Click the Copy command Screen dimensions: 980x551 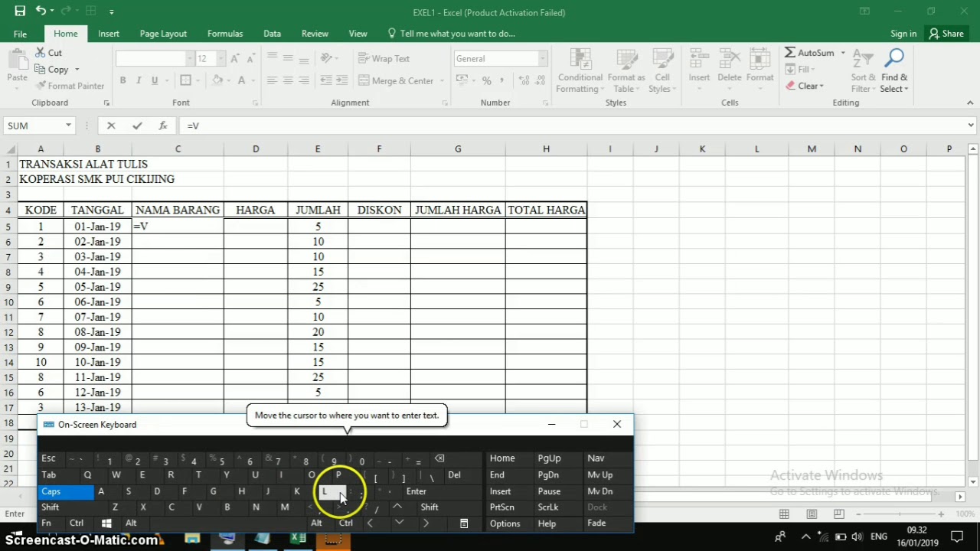(51, 70)
